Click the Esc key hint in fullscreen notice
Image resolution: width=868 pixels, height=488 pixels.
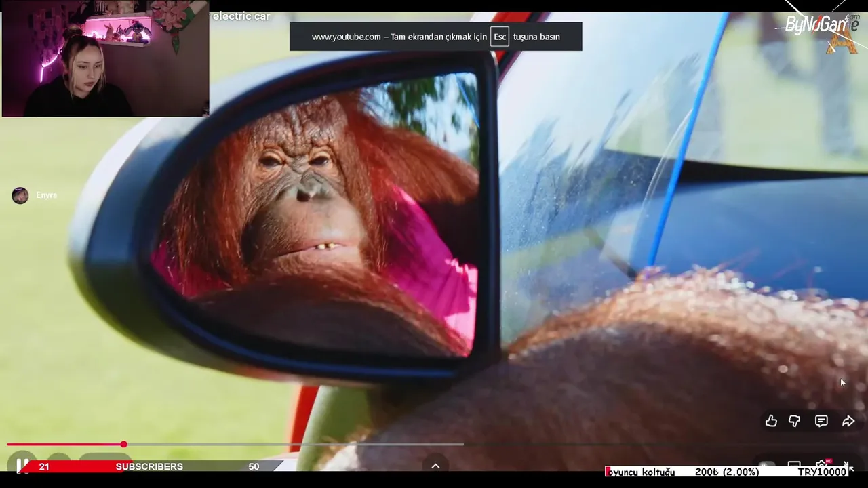500,37
